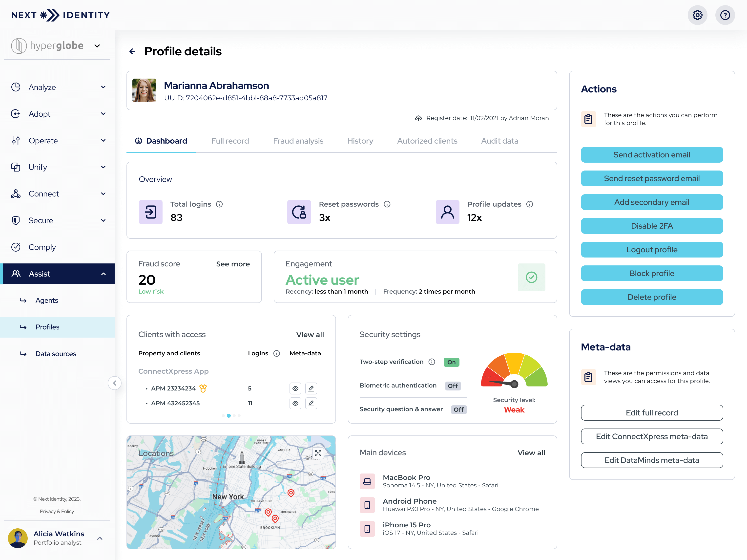Switch to the Full record tab

(x=230, y=141)
